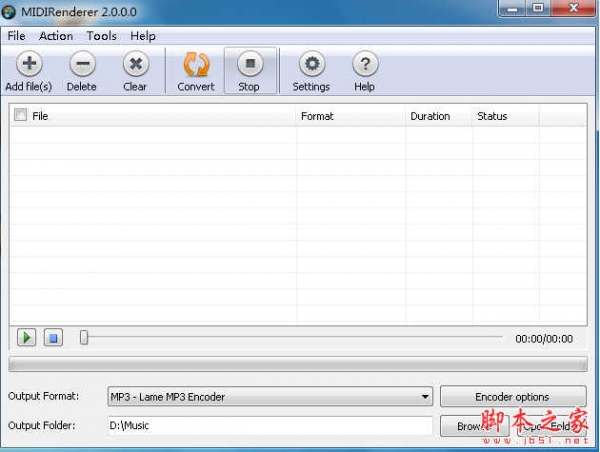This screenshot has height=452, width=600.
Task: Open Settings using the gear icon
Action: [312, 64]
